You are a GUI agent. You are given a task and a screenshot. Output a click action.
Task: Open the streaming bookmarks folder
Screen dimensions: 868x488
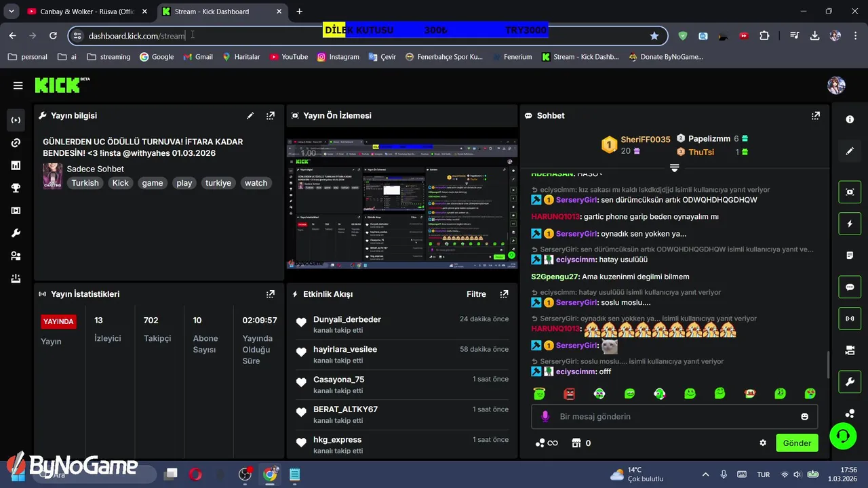click(x=108, y=57)
